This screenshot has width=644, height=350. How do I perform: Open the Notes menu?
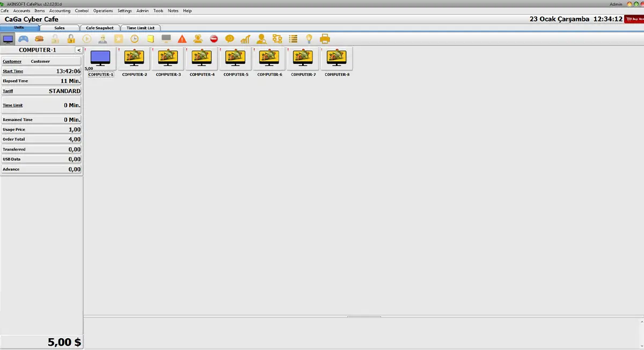(x=173, y=11)
